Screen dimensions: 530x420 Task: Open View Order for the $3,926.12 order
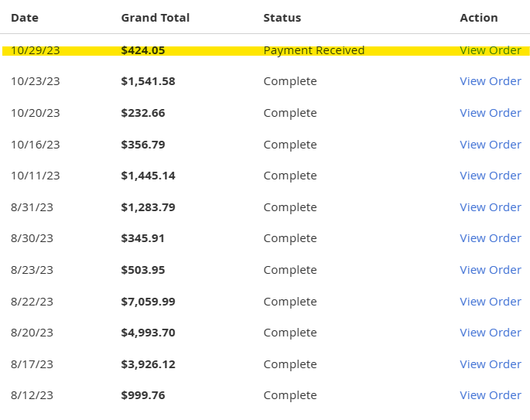(490, 364)
